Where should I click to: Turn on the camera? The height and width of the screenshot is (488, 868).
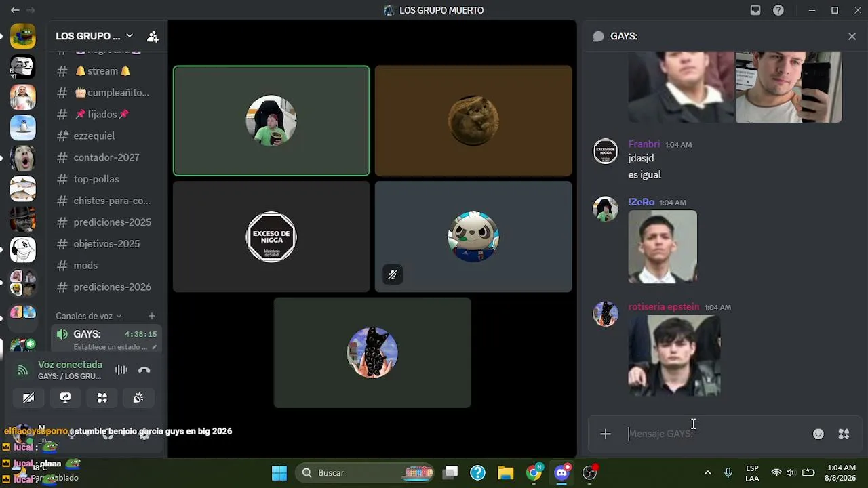pyautogui.click(x=28, y=398)
